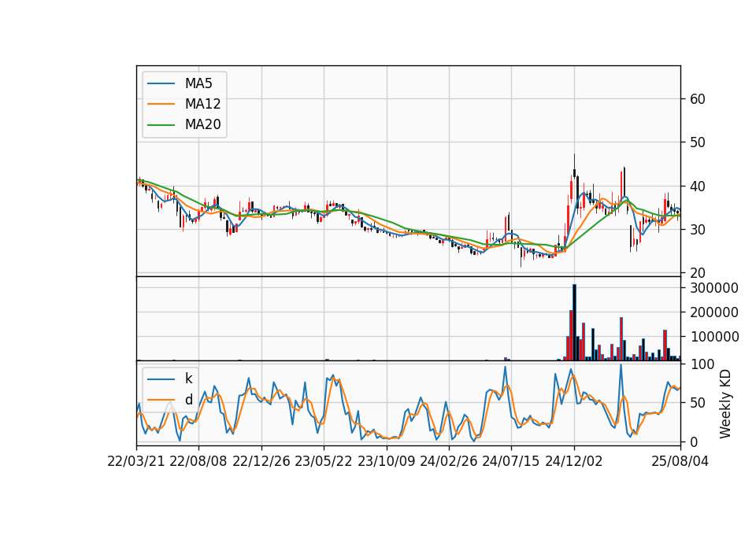The height and width of the screenshot is (543, 756).
Task: Click the volume axis value 200000
Action: (714, 312)
